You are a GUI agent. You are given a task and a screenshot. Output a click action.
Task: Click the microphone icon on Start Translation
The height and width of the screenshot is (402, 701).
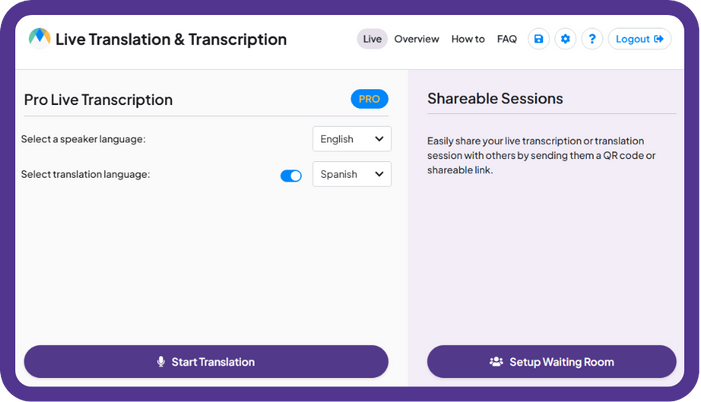tap(161, 362)
